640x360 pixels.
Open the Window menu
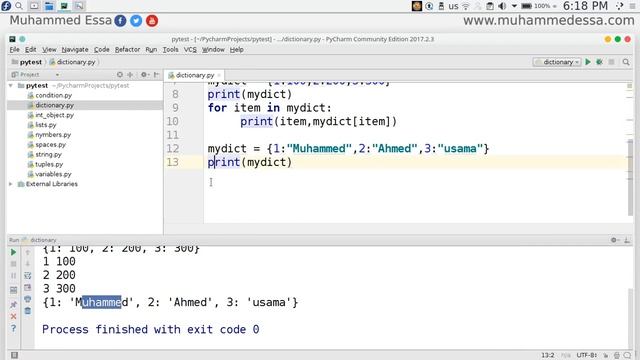click(213, 49)
